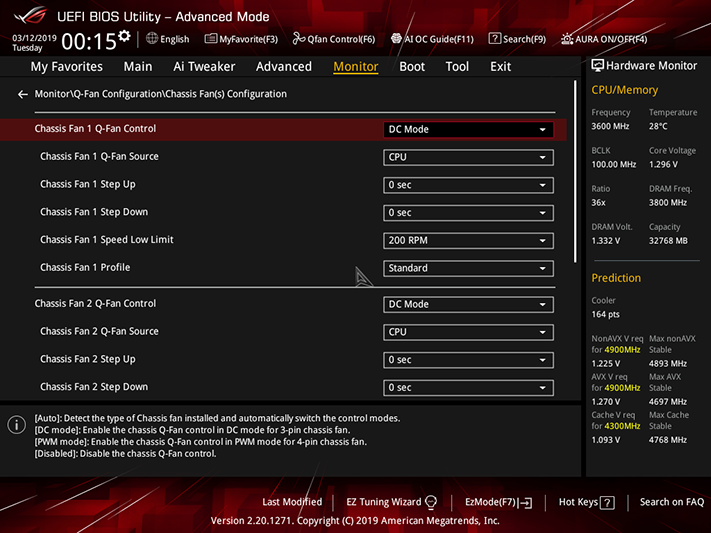Click the info icon in the help area
711x533 pixels.
pyautogui.click(x=17, y=425)
